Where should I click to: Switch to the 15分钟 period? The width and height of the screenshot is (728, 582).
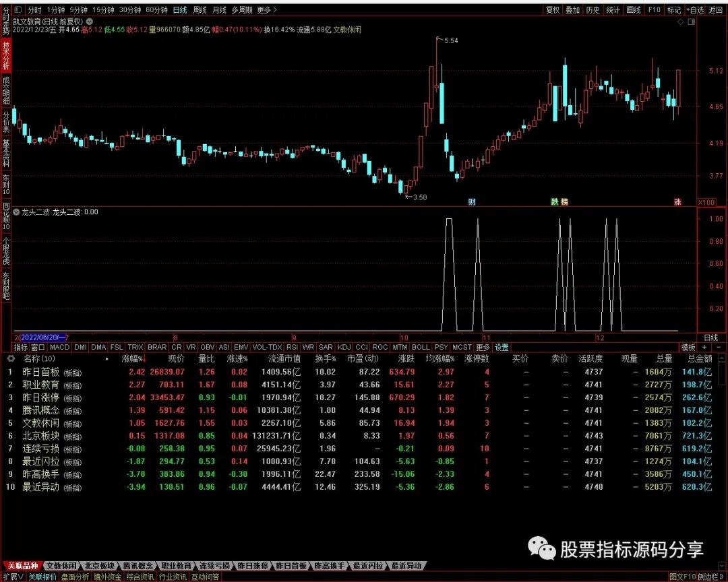point(103,9)
